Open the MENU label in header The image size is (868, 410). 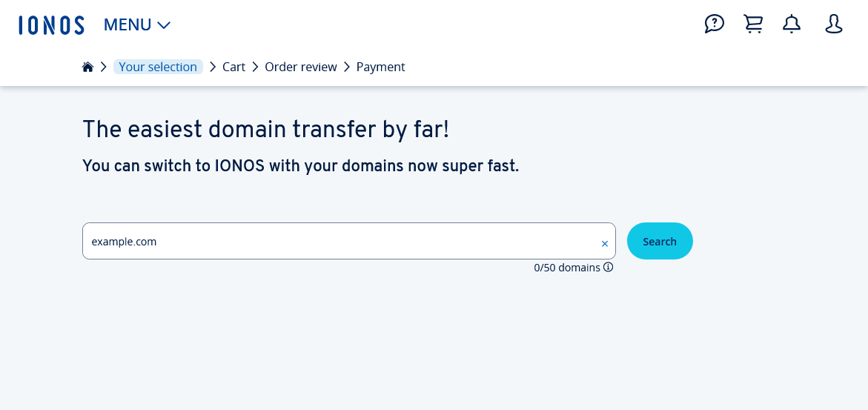[127, 25]
